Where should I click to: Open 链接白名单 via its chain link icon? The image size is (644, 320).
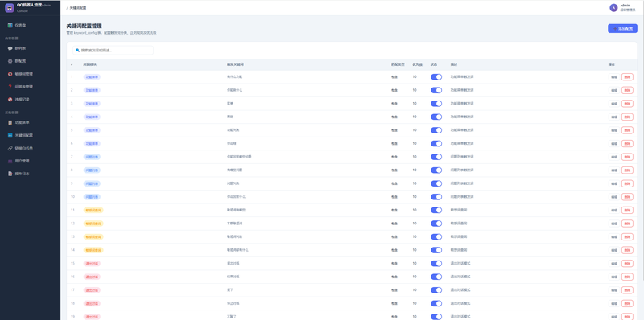(10, 148)
